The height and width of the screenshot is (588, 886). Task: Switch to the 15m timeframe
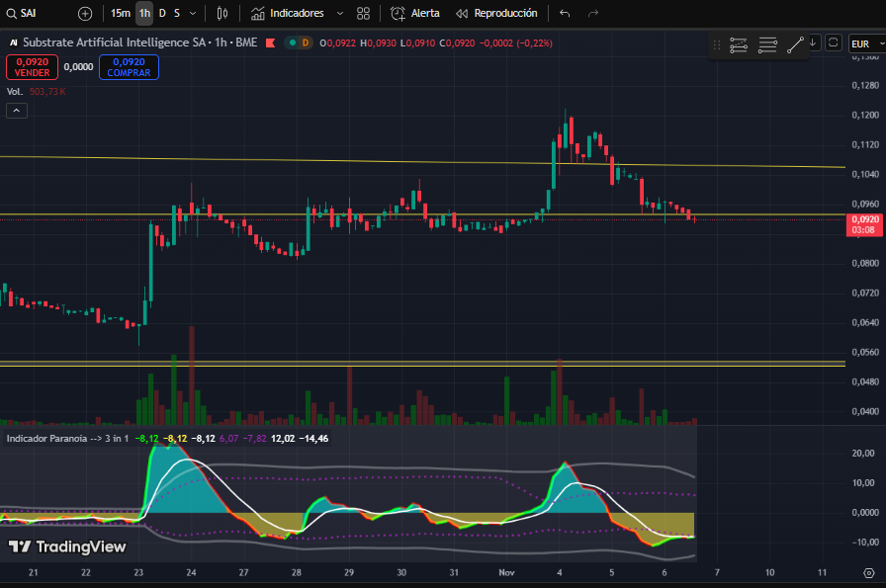pyautogui.click(x=120, y=14)
